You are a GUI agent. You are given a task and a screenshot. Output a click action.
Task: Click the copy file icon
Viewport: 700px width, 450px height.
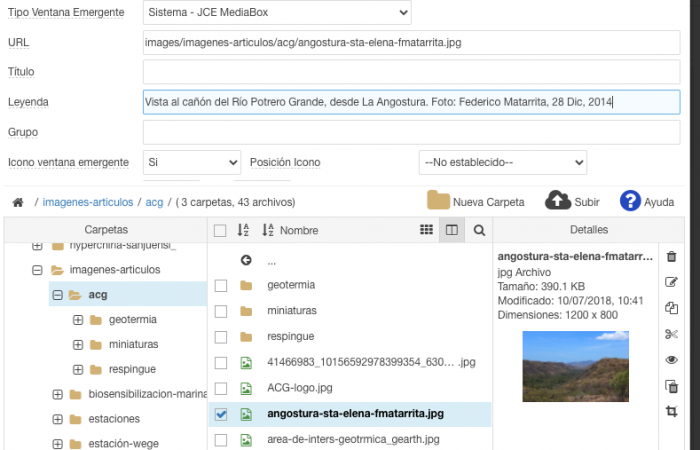pyautogui.click(x=671, y=309)
